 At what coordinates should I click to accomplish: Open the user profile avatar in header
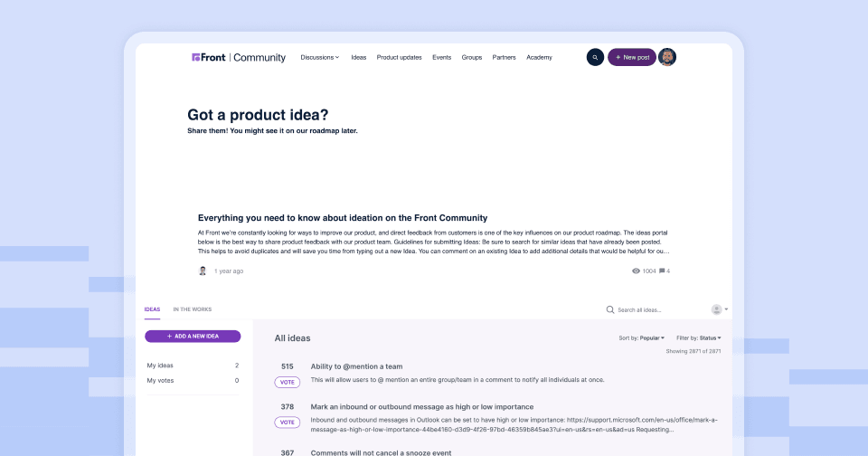(x=667, y=57)
